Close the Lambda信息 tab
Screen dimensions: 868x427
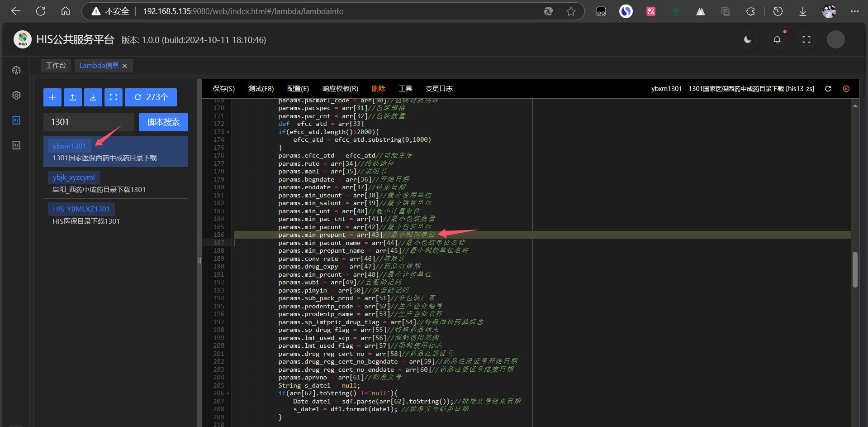click(x=125, y=66)
